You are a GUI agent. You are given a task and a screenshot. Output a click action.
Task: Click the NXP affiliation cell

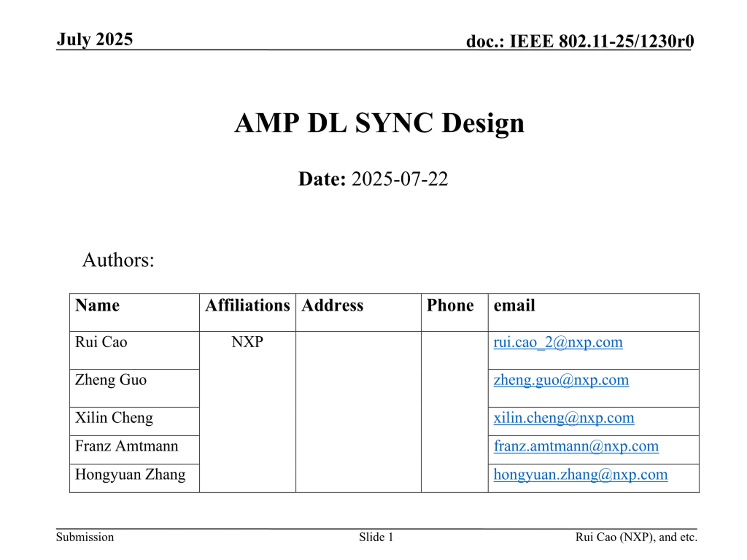[247, 412]
